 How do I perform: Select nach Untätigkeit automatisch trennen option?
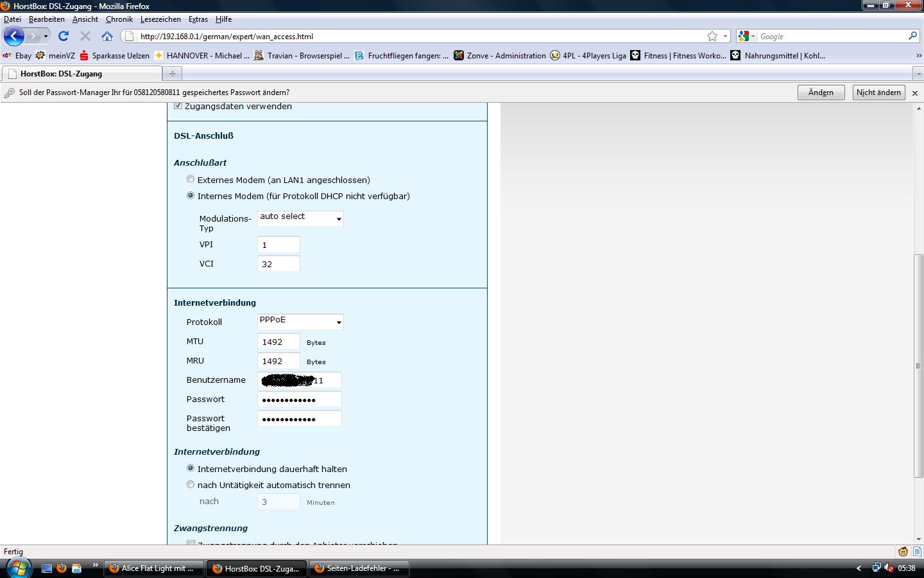191,485
